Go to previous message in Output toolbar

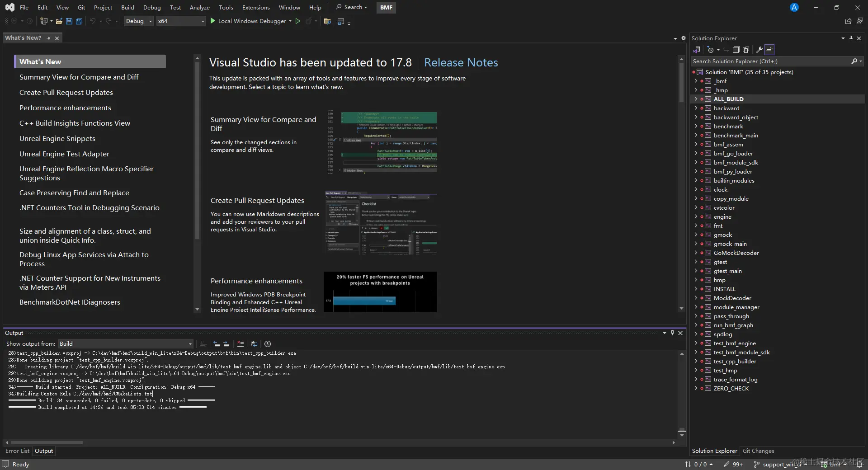click(216, 344)
